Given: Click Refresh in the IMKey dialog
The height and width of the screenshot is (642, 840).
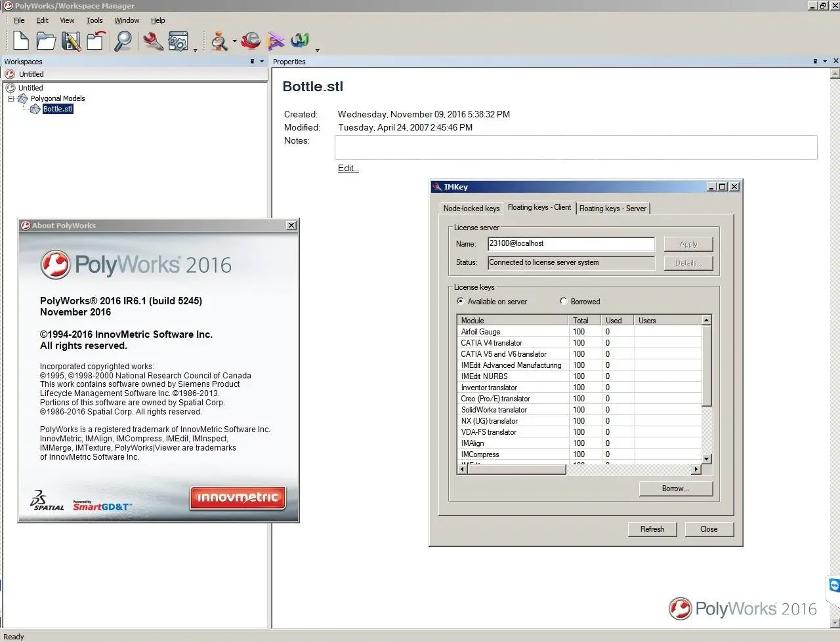Looking at the screenshot, I should coord(652,529).
